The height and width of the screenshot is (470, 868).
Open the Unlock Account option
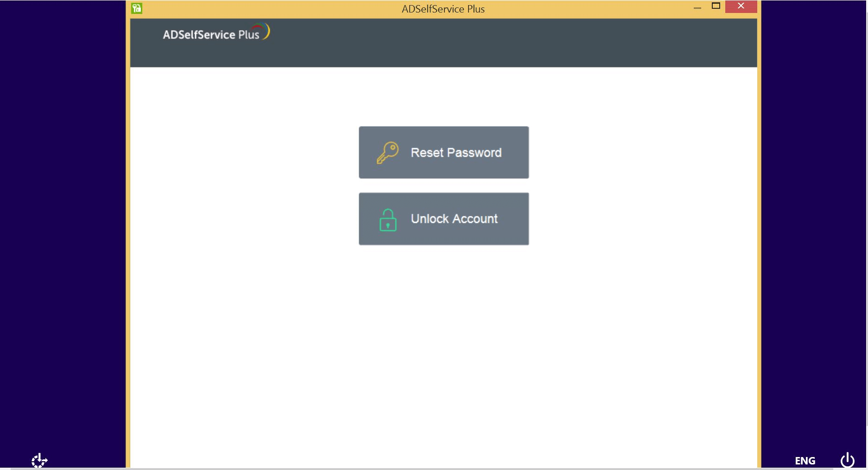tap(444, 219)
